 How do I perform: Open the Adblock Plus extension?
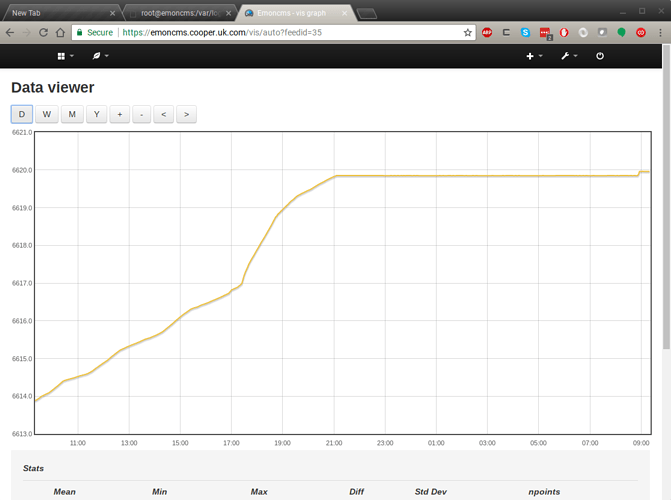487,33
